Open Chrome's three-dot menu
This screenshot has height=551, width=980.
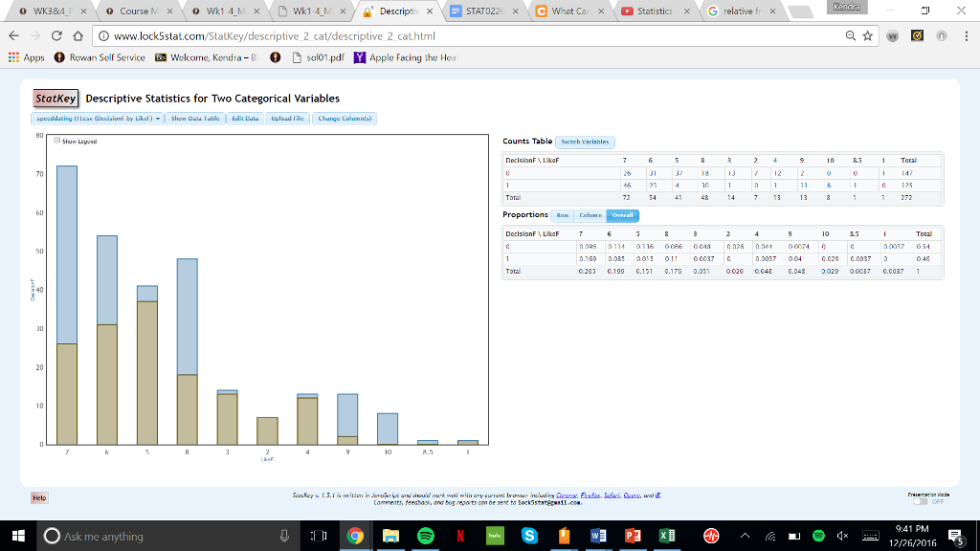tap(966, 36)
